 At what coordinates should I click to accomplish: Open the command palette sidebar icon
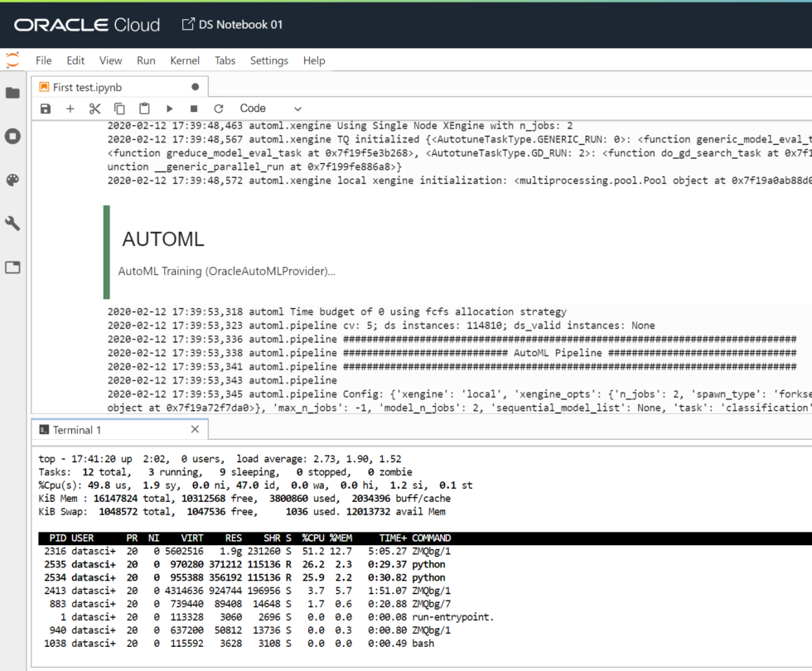click(12, 180)
